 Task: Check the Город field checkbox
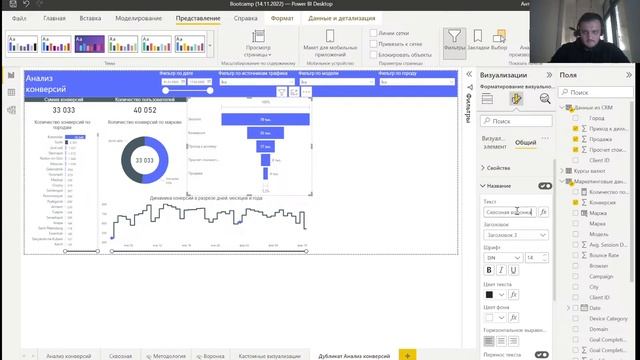575,118
